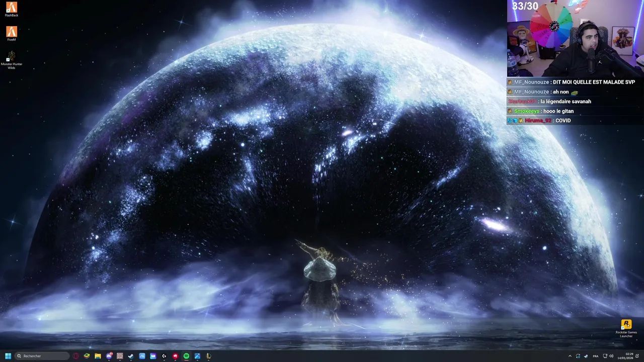Click the 'ah non' chat message

560,92
